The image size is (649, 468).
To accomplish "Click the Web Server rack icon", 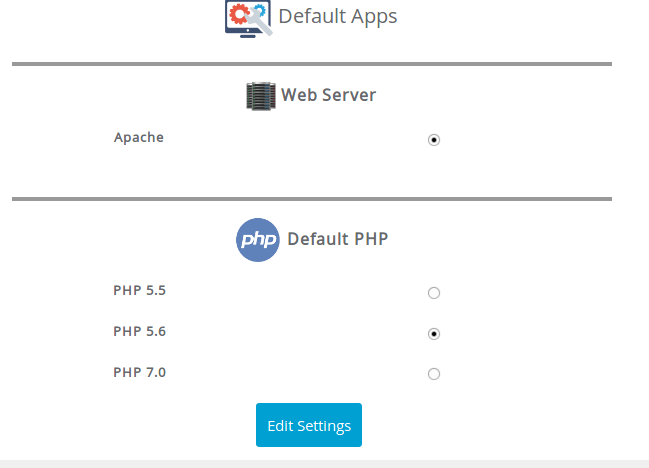I will pos(261,96).
